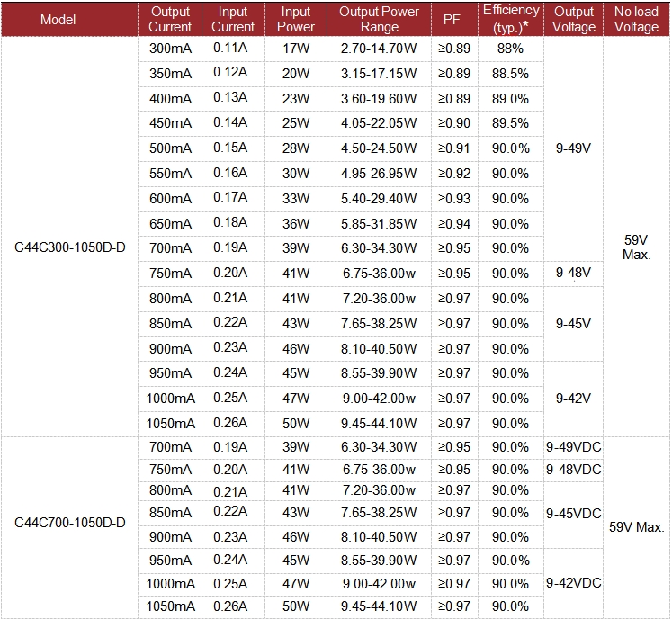Click the ≥0.90 power factor value

click(x=454, y=123)
